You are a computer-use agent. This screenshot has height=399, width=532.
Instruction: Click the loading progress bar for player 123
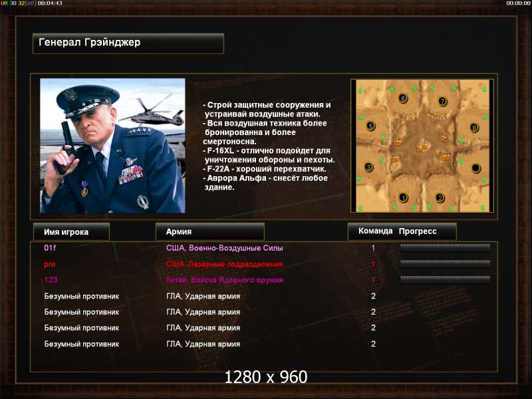445,279
